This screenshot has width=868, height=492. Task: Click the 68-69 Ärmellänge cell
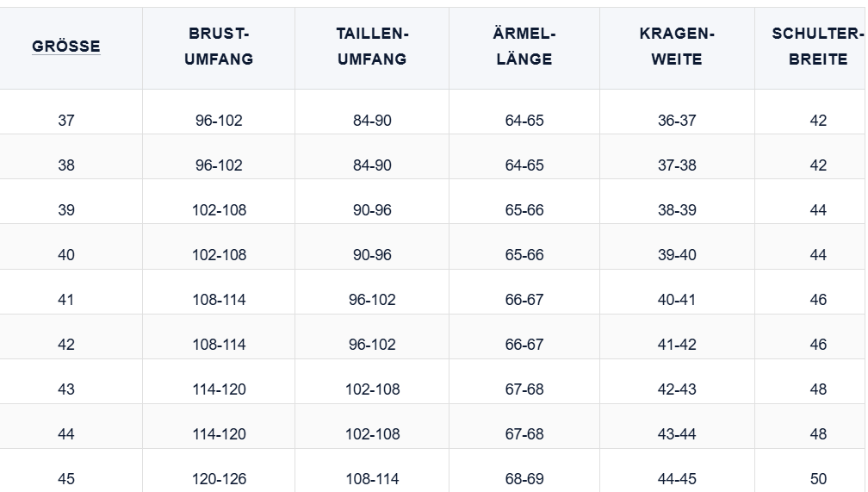tap(524, 479)
